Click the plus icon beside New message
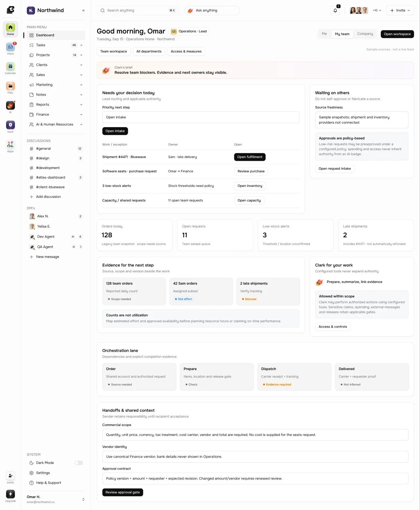The height and width of the screenshot is (510, 420). 32,257
